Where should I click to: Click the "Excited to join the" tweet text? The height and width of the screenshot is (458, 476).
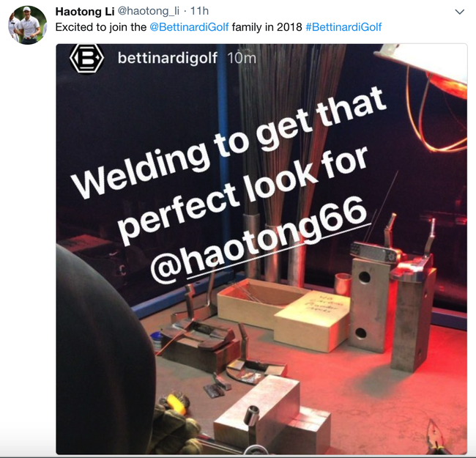tap(101, 27)
